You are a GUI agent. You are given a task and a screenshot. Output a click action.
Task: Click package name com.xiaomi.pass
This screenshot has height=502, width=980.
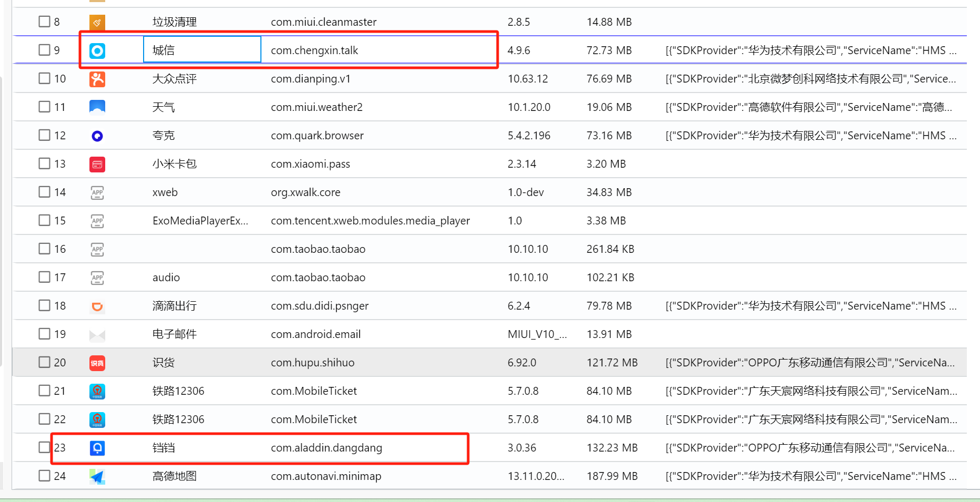(310, 164)
